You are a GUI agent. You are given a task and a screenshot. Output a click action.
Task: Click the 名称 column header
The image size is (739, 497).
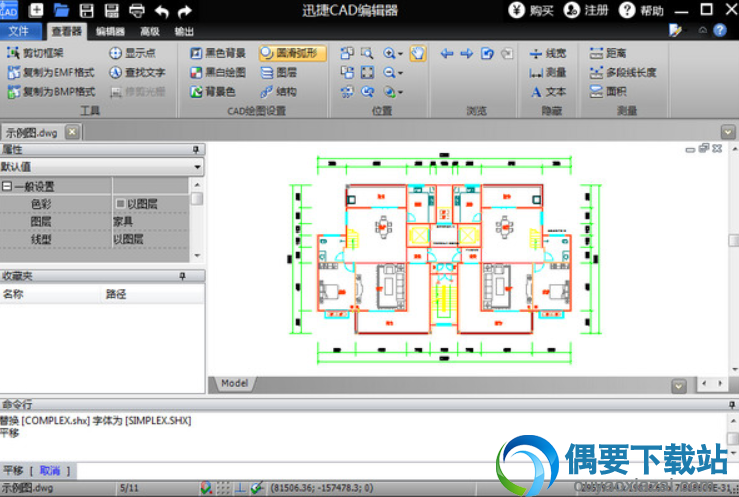tap(50, 294)
